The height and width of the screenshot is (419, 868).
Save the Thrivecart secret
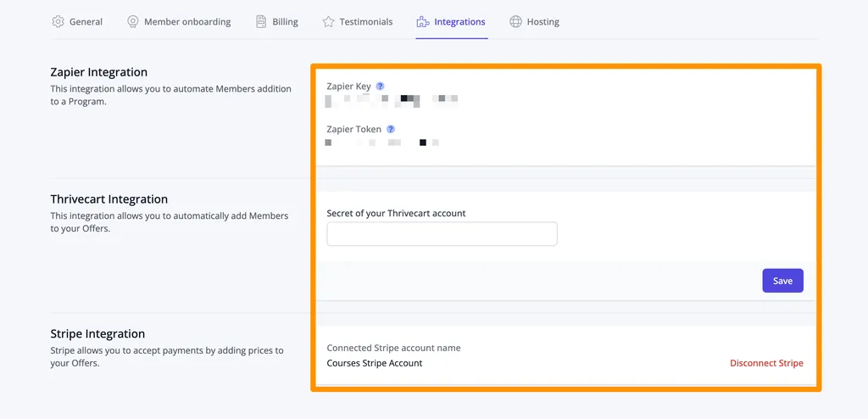click(782, 281)
